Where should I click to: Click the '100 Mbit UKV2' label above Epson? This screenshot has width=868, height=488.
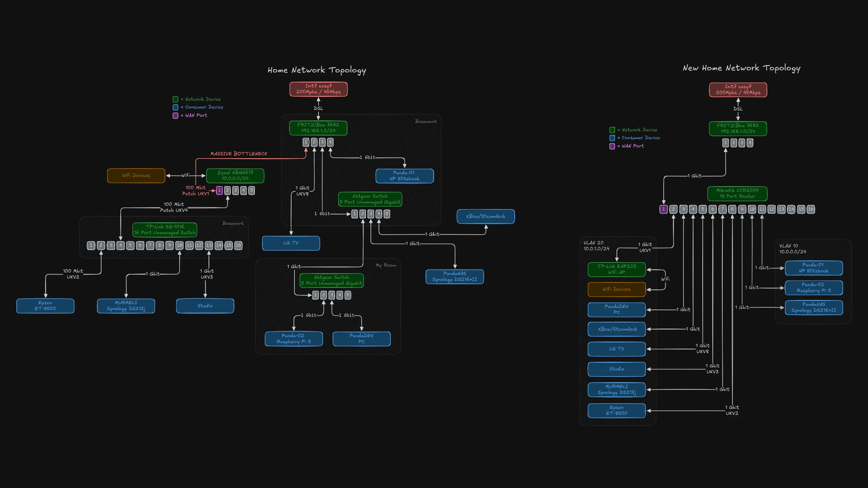point(73,274)
